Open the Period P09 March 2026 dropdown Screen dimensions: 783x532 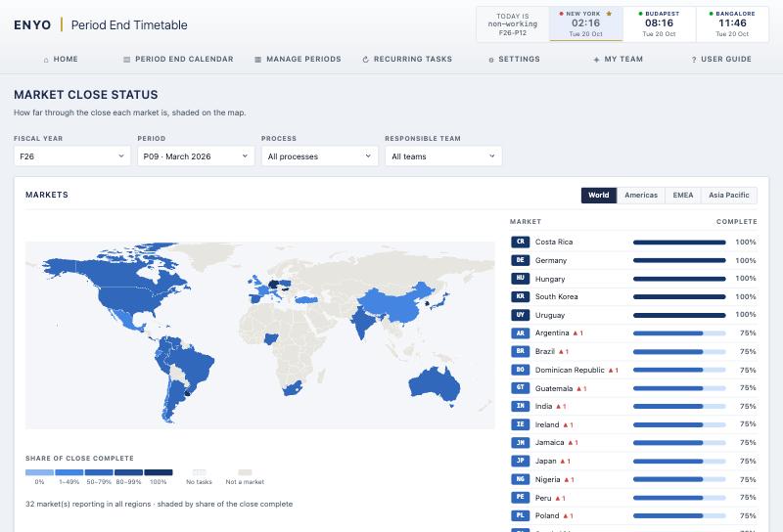[x=196, y=156]
